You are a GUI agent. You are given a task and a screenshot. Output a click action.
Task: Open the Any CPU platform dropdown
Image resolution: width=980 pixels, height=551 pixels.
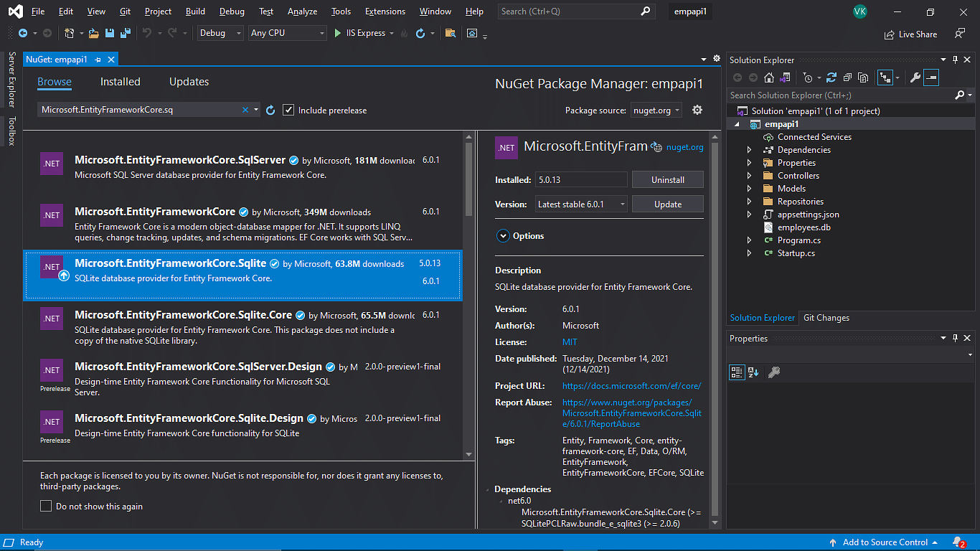coord(288,33)
